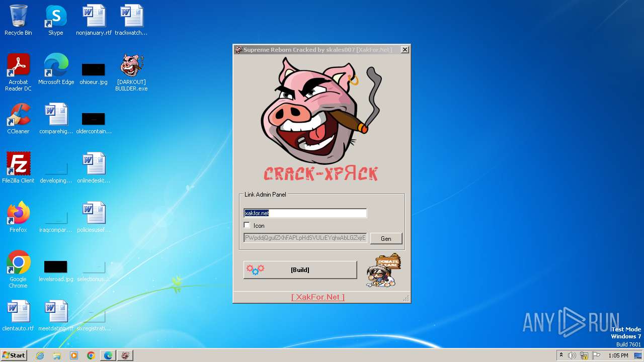Launch Skype from the desktop
644x362 pixels.
coord(56,20)
